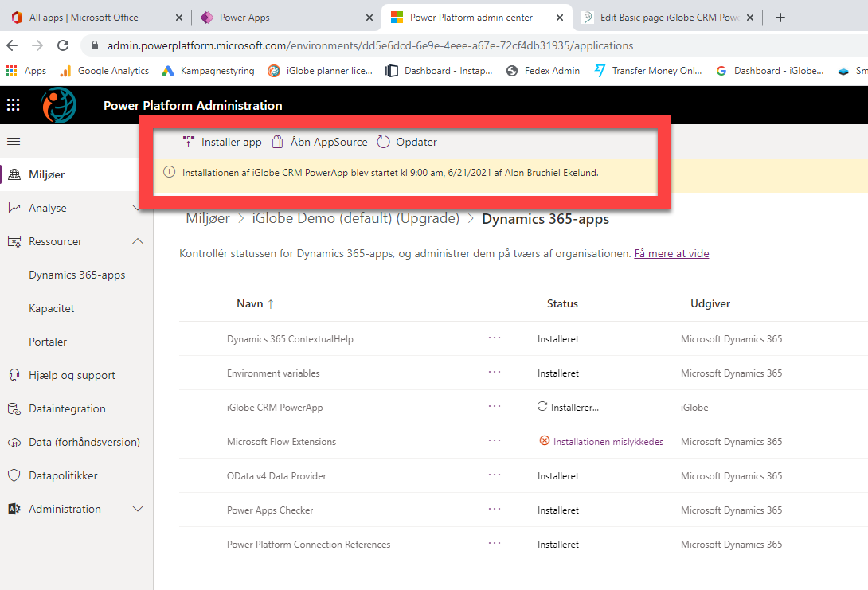
Task: Expand the Administration section chevron
Action: [x=138, y=510]
